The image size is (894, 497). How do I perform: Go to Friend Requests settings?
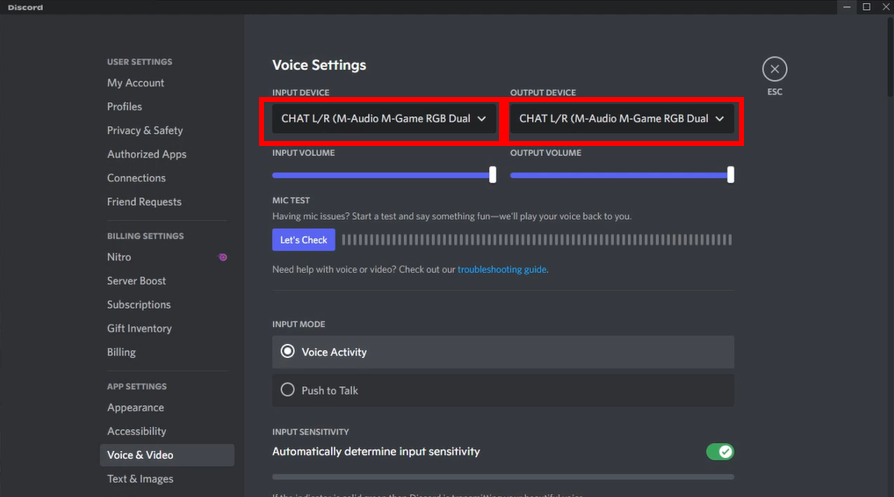144,202
